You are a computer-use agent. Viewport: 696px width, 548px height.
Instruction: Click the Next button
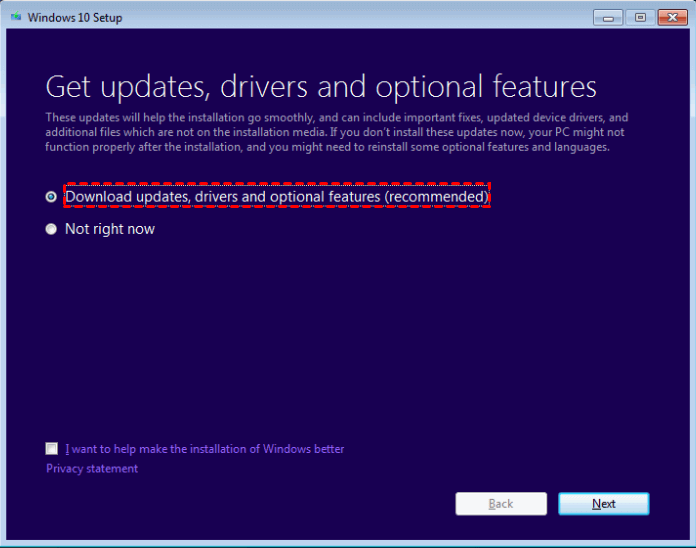[x=604, y=504]
